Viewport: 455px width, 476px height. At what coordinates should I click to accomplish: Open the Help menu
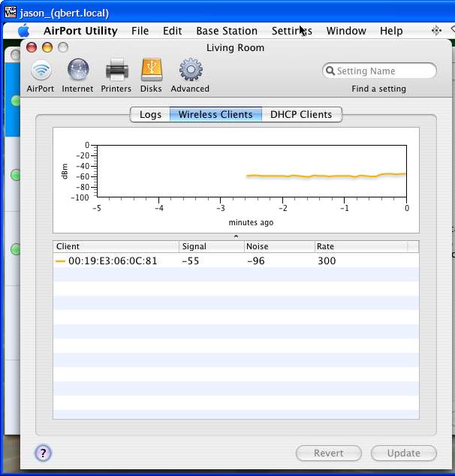click(391, 31)
